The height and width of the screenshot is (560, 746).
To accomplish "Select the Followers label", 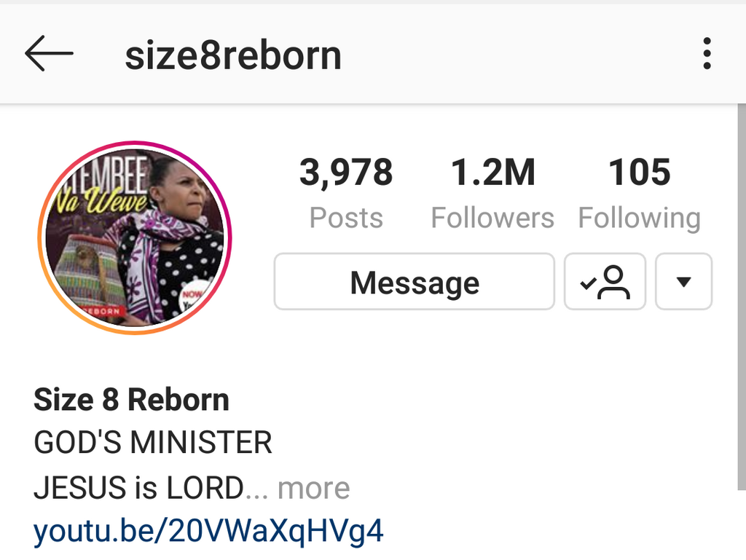I will pos(492,218).
